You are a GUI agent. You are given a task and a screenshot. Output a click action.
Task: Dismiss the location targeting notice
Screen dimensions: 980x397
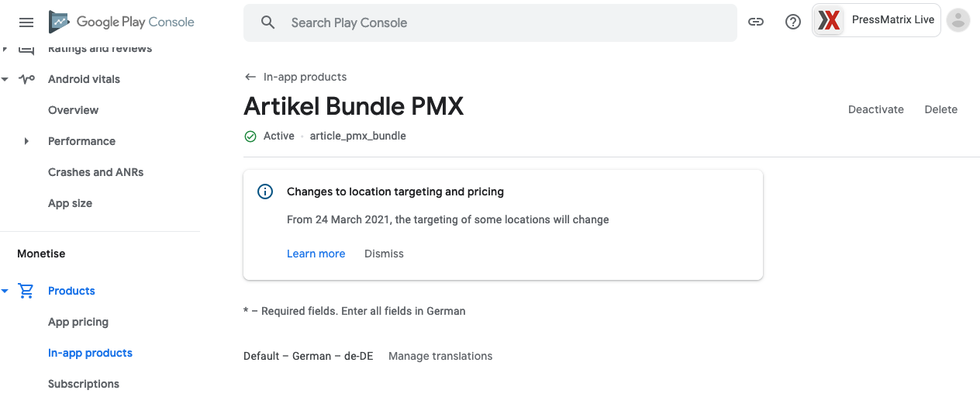click(x=384, y=254)
